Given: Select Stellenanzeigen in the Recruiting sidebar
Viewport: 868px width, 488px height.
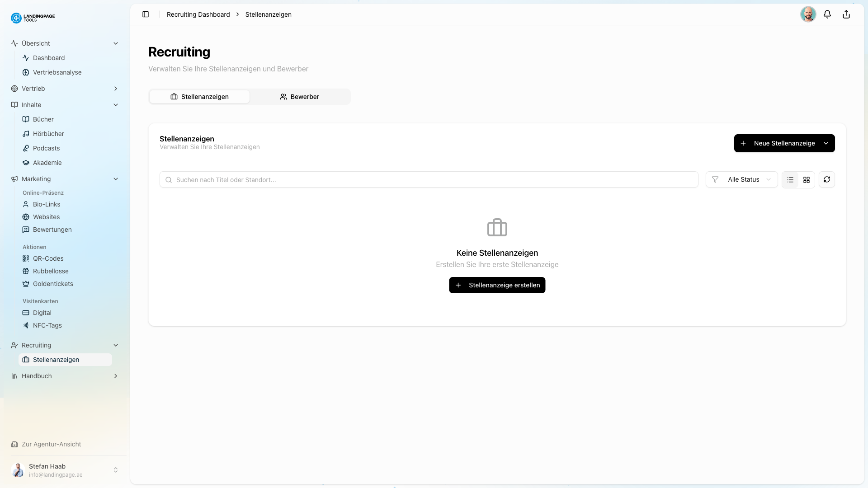Looking at the screenshot, I should pyautogui.click(x=56, y=360).
